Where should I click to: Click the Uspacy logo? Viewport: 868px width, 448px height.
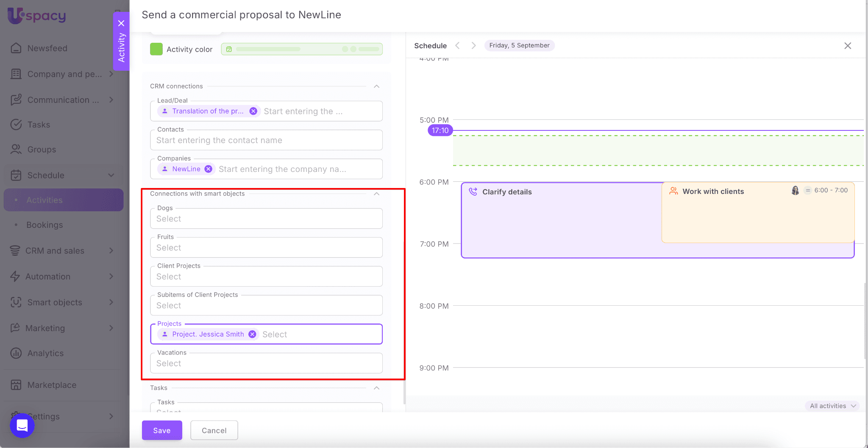(37, 16)
